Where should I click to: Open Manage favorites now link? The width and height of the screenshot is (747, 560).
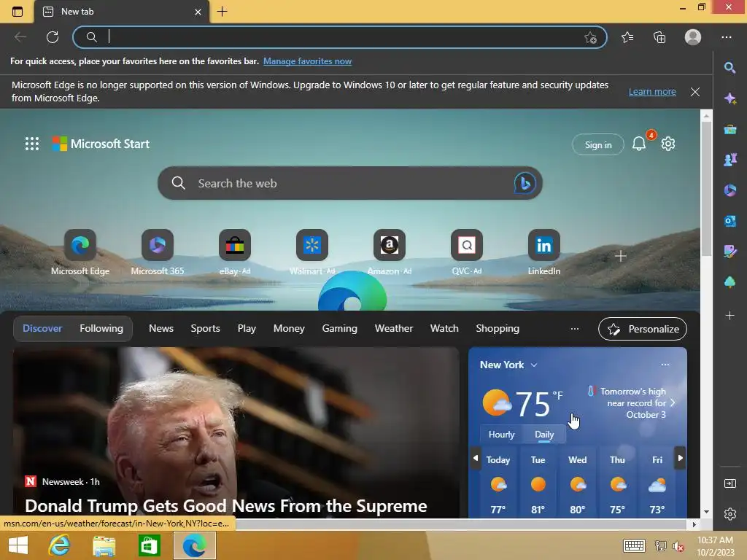(307, 61)
